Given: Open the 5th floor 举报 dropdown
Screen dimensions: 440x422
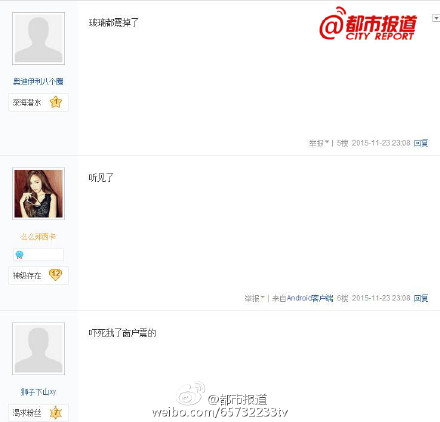Looking at the screenshot, I should 319,143.
